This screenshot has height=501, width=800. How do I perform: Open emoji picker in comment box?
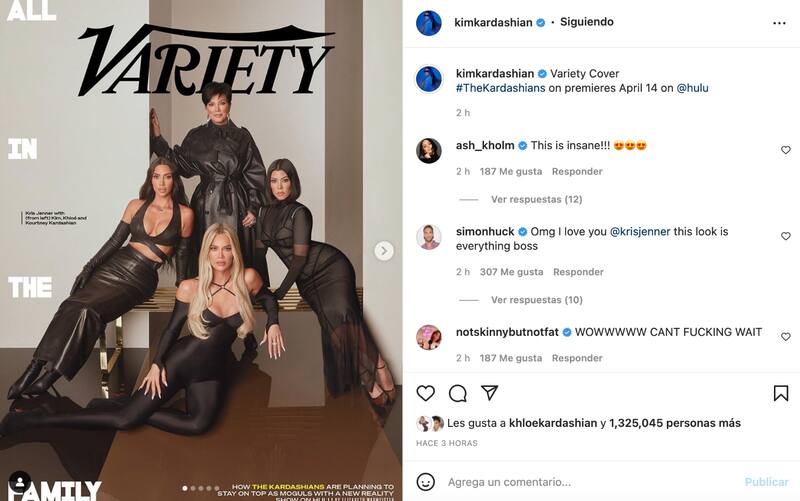point(426,482)
